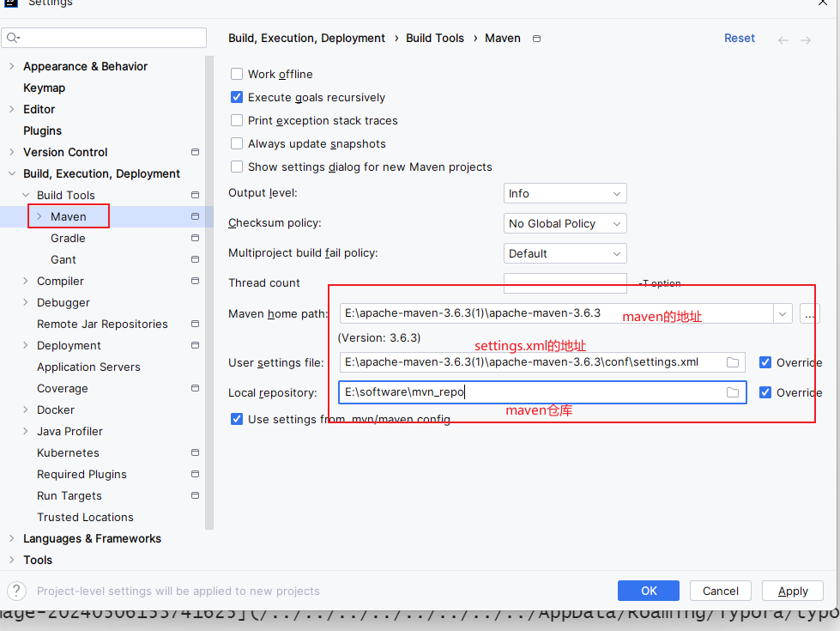Enable the Work offline checkbox
The image size is (840, 631).
pos(237,74)
